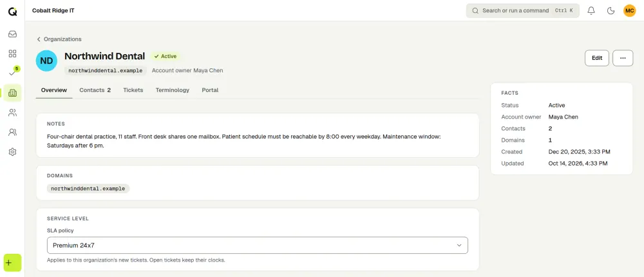Open the Portal tab
This screenshot has height=277, width=644.
pyautogui.click(x=210, y=90)
